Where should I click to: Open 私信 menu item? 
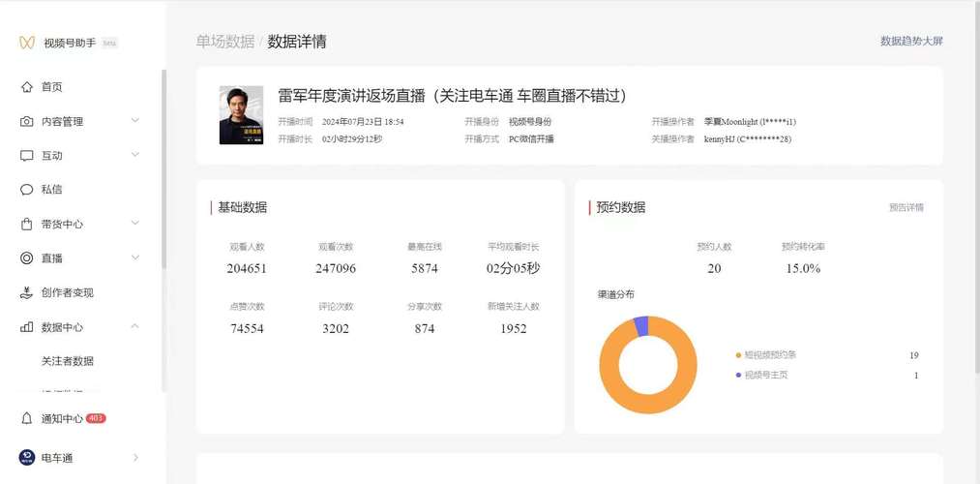[52, 190]
